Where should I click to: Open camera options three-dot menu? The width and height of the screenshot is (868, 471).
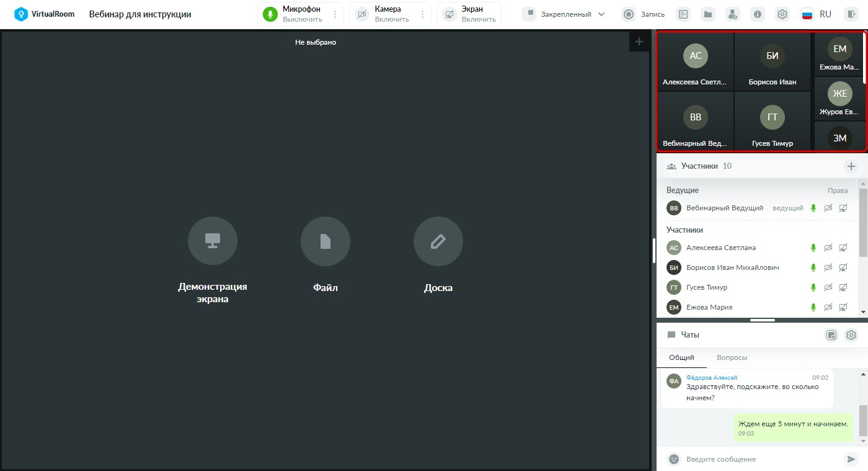coord(423,14)
